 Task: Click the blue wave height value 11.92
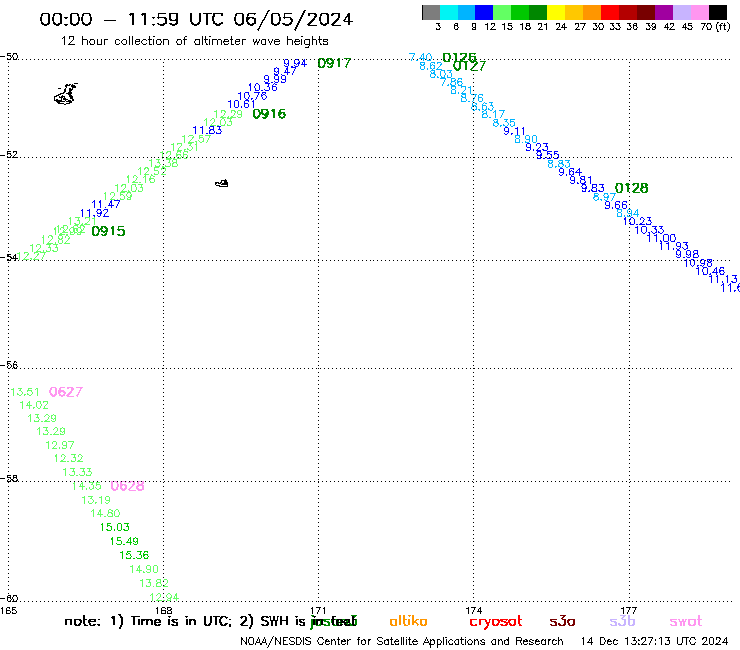tap(94, 213)
